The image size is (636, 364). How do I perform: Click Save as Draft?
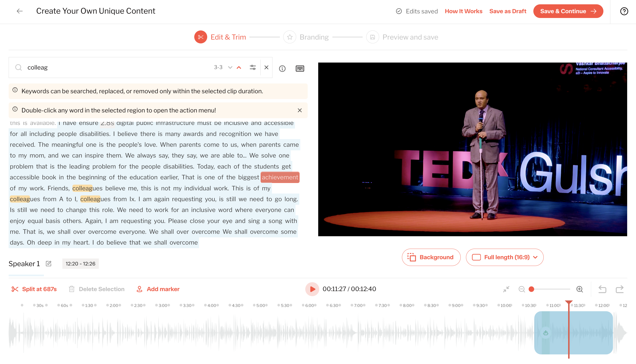tap(508, 11)
